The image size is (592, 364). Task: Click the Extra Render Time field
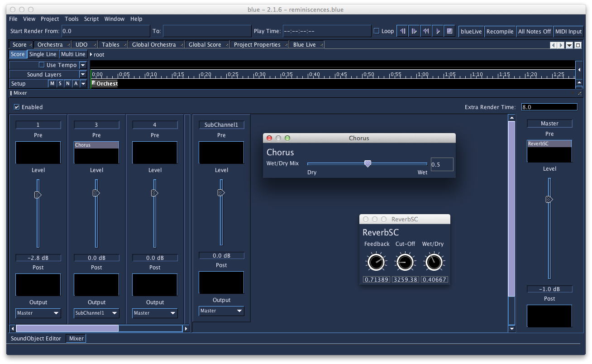click(549, 107)
